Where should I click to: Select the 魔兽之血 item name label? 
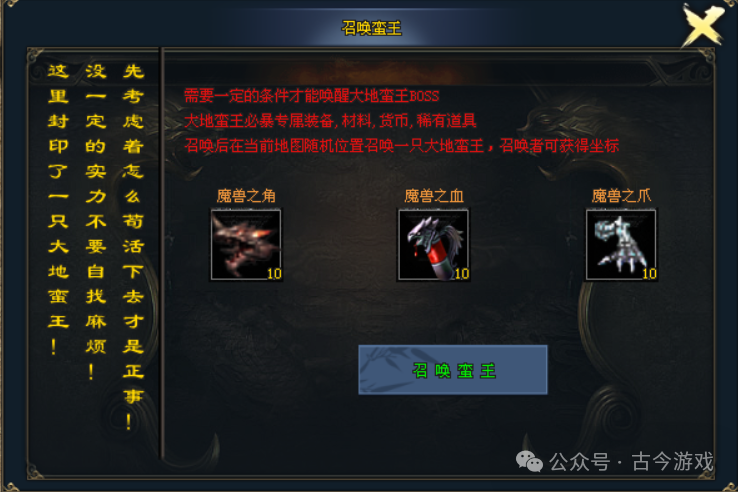coord(433,196)
